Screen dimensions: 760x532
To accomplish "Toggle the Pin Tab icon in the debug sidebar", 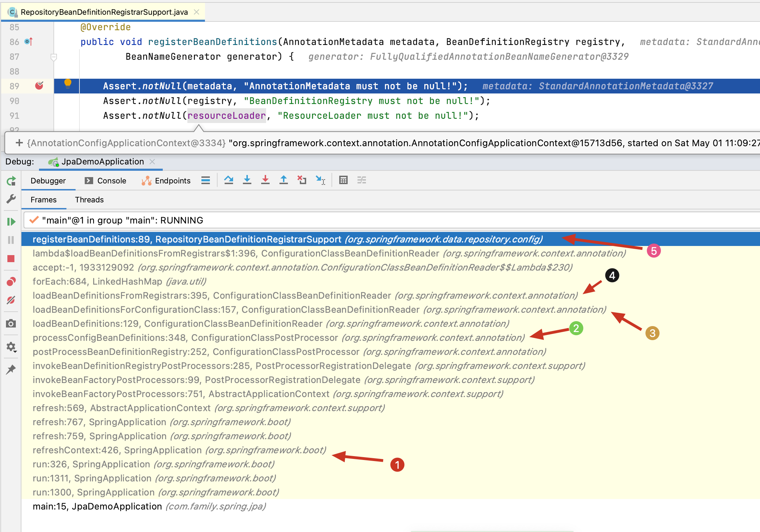I will [x=11, y=370].
